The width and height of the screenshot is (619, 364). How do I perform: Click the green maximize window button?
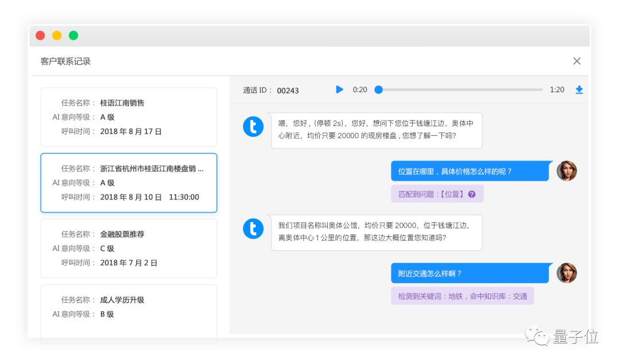pos(73,36)
